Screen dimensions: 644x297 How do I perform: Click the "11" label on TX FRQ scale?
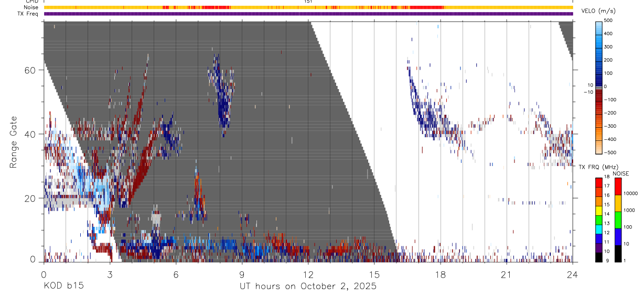pyautogui.click(x=607, y=242)
